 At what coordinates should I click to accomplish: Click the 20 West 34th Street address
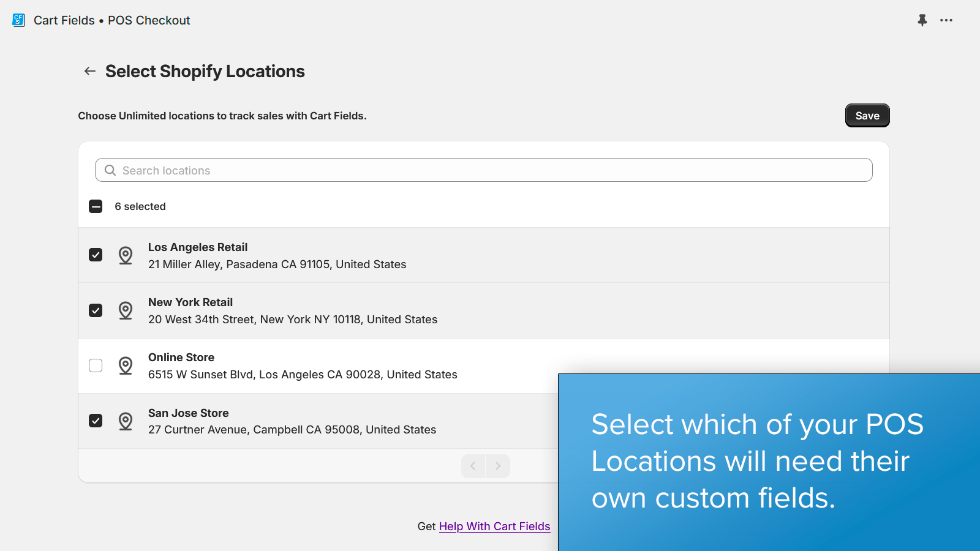(293, 320)
